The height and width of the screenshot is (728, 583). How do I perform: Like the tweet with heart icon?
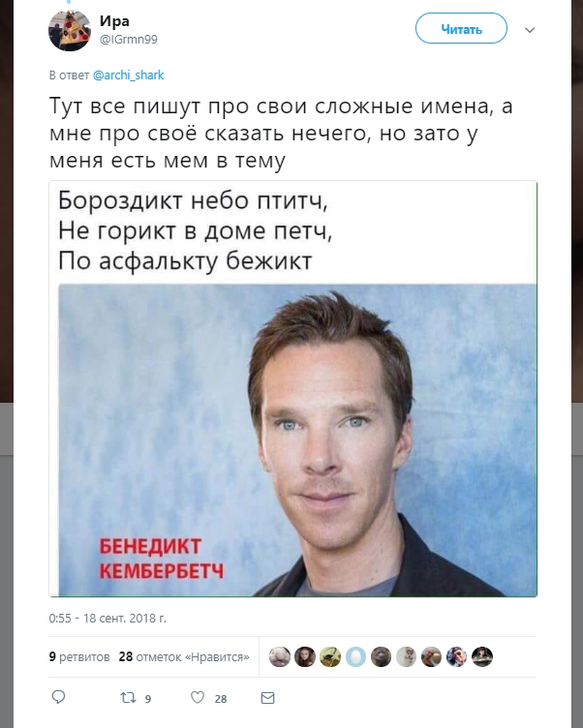[198, 697]
